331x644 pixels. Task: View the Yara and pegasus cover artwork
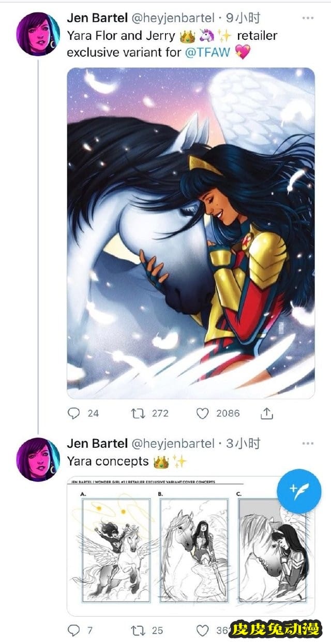191,233
